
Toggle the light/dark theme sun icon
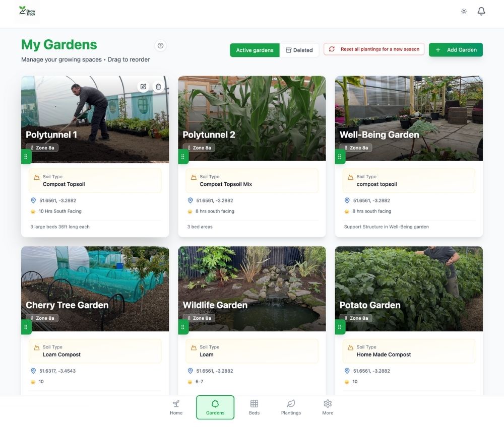click(x=464, y=11)
